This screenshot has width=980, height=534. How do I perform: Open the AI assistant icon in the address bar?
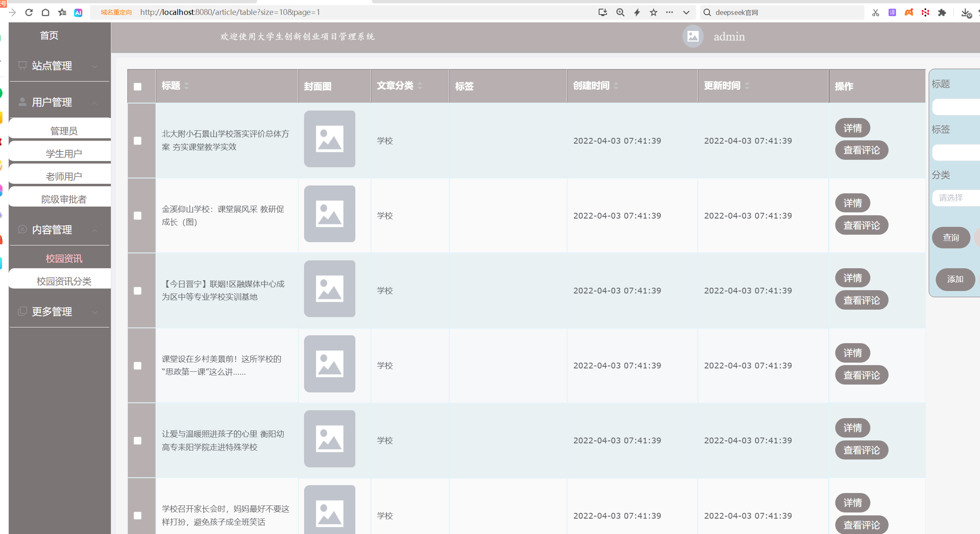click(78, 12)
